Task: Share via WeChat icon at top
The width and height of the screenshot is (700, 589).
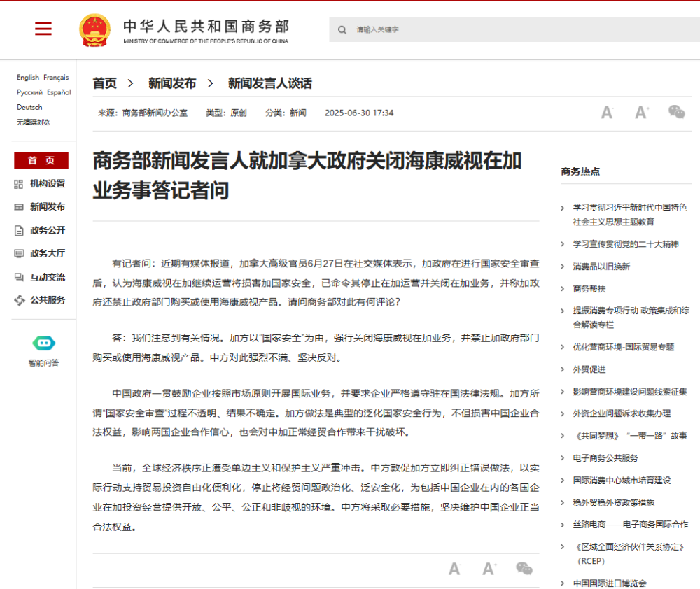Action: [676, 112]
